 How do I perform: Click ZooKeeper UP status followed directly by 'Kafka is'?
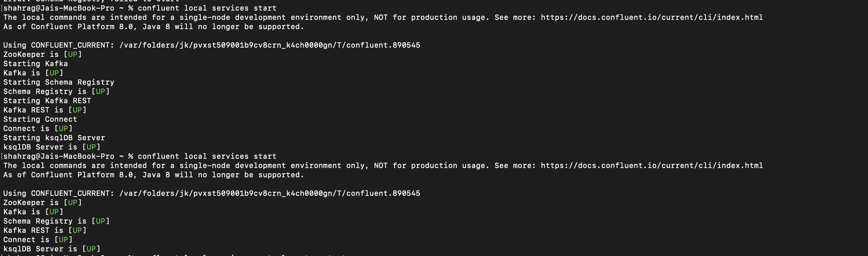tap(72, 202)
